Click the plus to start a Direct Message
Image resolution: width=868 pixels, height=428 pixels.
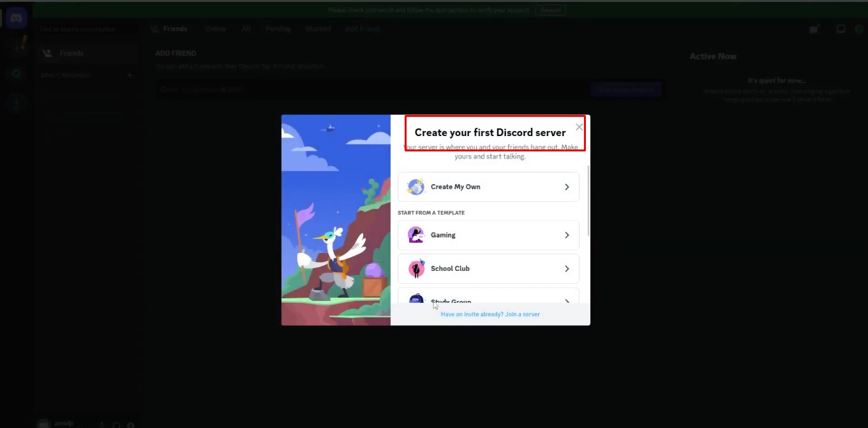click(x=130, y=74)
